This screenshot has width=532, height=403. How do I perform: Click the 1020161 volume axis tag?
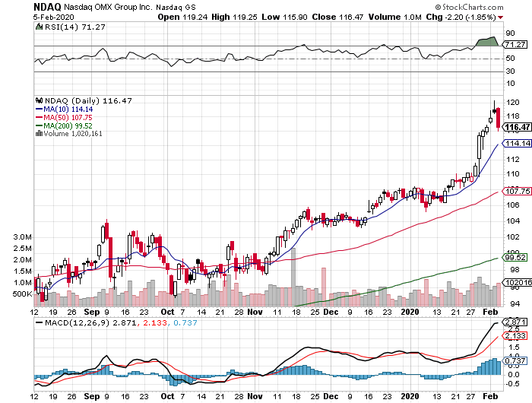click(517, 282)
